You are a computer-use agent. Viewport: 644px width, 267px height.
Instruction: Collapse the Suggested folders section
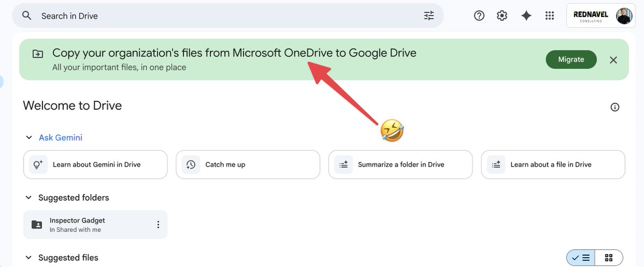click(x=28, y=198)
